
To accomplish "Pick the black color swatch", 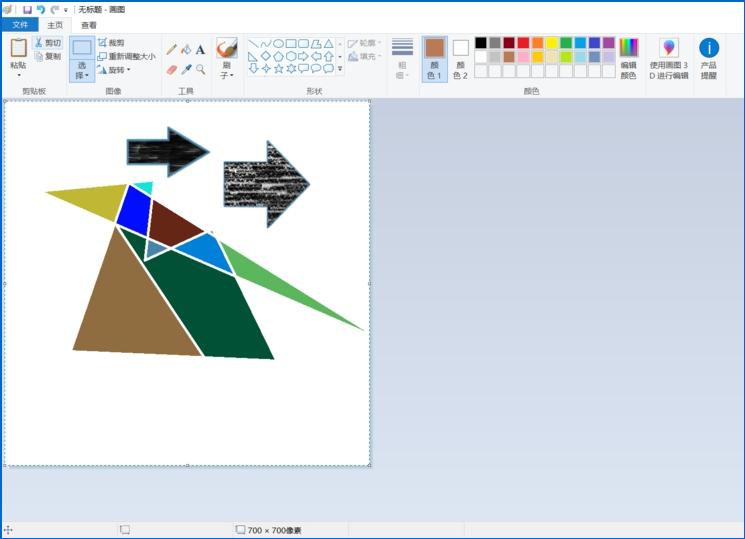I will [481, 43].
